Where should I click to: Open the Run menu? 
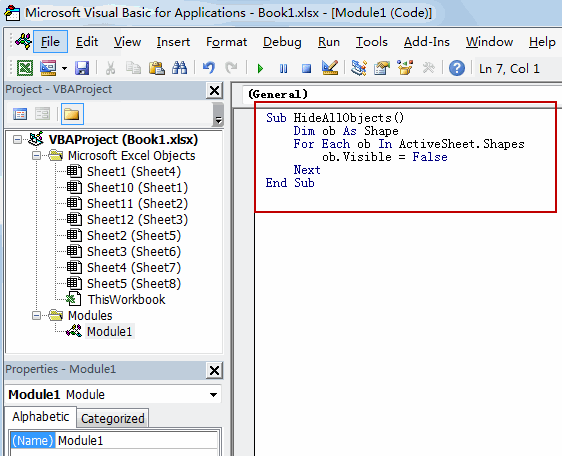click(x=329, y=42)
